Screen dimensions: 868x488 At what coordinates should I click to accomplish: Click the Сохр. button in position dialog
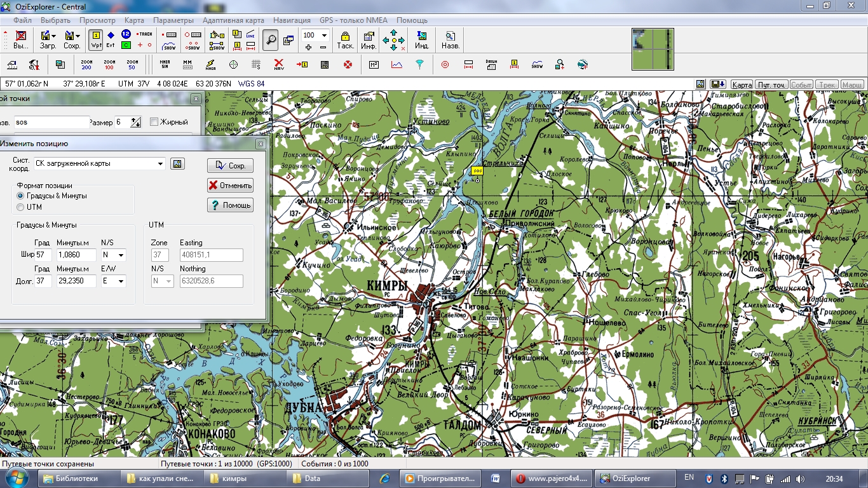230,165
